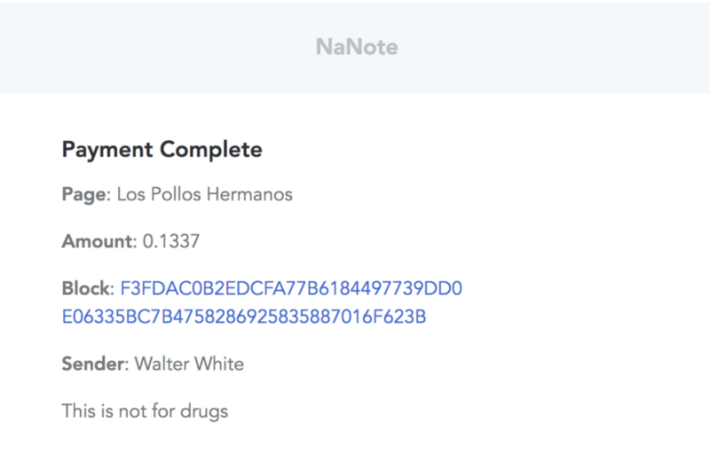Click the word drugs in the note
710x462 pixels.
[204, 412]
